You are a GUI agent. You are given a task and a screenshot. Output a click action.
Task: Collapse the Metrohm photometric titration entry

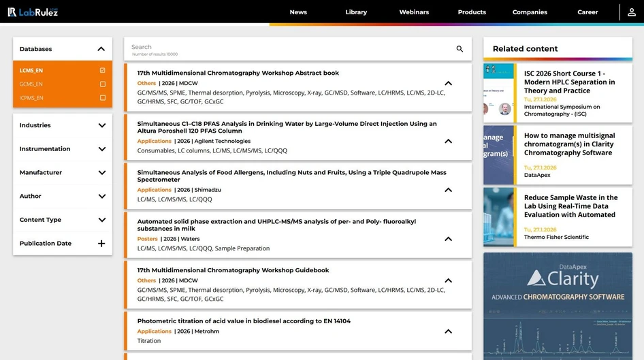(448, 331)
